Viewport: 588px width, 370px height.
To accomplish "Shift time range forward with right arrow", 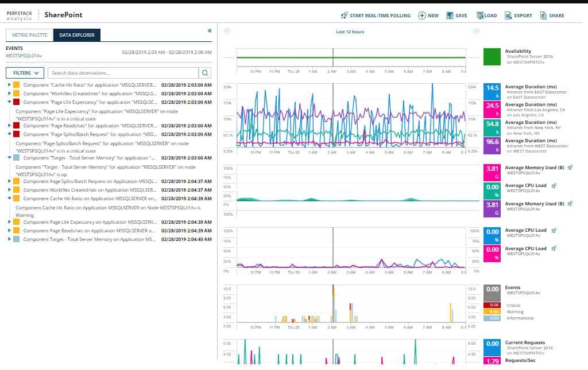I will [x=476, y=31].
